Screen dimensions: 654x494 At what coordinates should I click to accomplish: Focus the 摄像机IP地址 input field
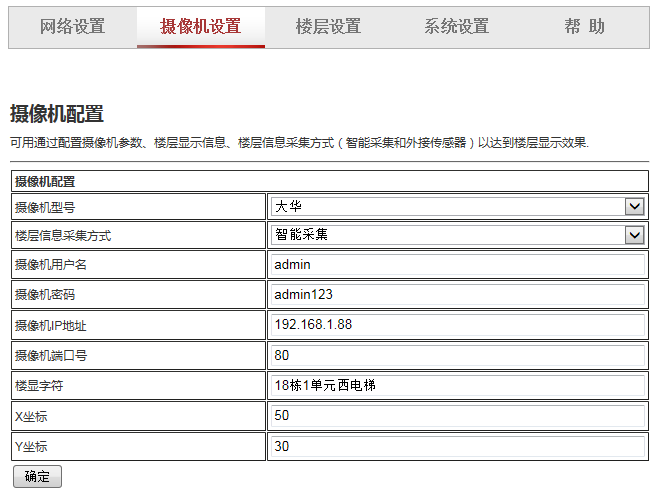(x=458, y=325)
